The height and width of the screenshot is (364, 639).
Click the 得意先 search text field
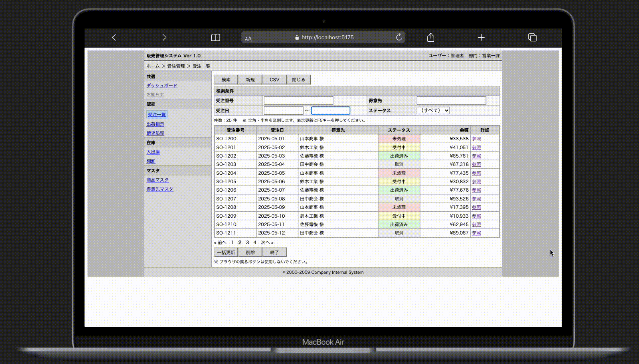[451, 101]
